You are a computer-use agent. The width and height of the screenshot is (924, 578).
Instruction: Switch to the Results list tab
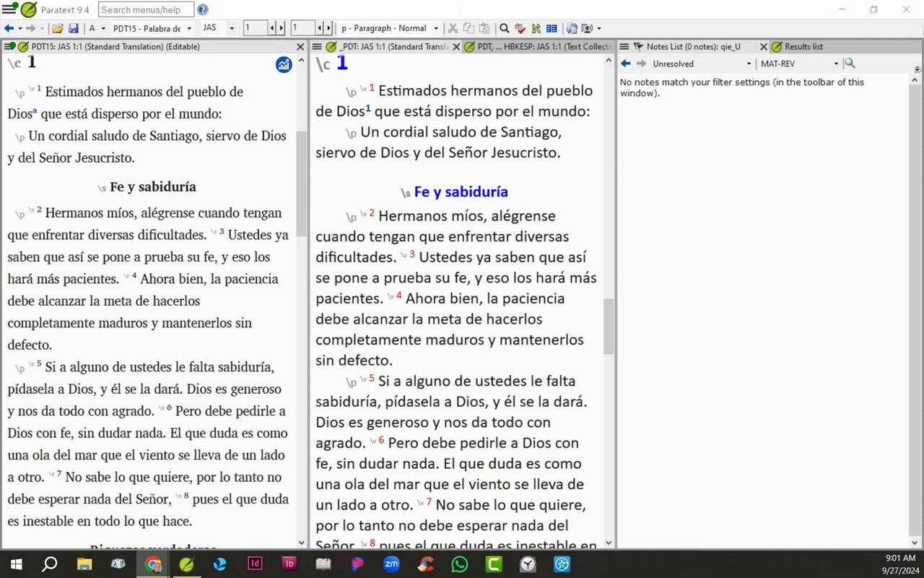pyautogui.click(x=803, y=46)
